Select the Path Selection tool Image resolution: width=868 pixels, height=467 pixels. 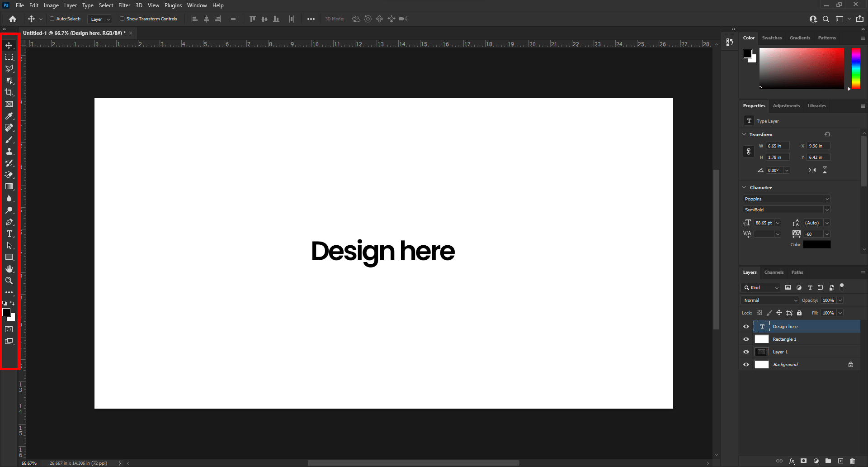point(9,245)
